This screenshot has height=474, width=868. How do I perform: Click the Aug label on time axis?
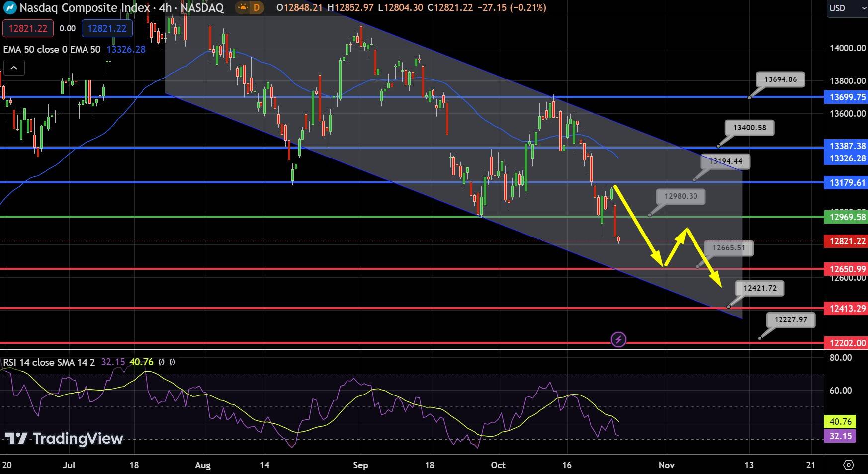(x=203, y=465)
